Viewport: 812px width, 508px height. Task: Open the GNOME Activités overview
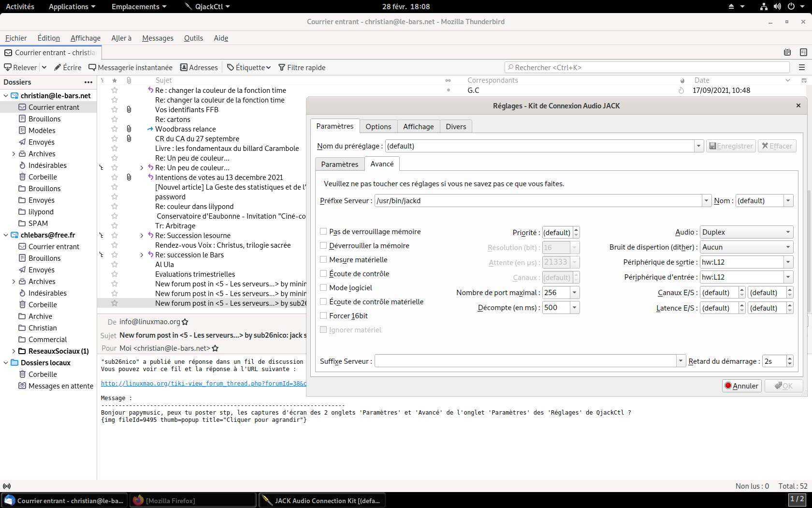20,6
